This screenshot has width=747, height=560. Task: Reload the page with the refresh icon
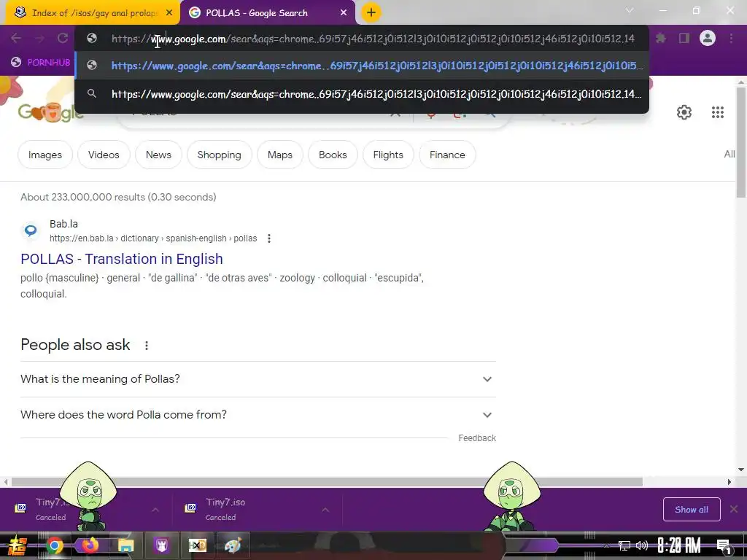point(63,38)
